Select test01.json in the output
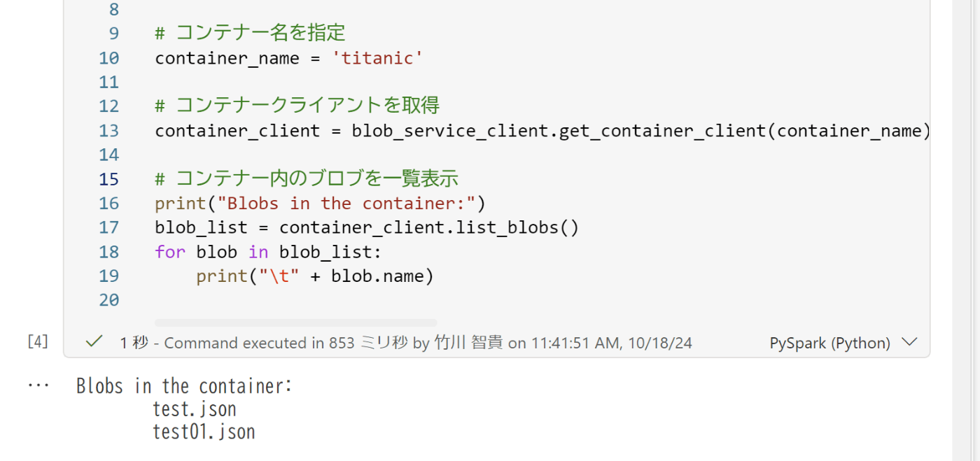Image resolution: width=980 pixels, height=461 pixels. pos(204,432)
